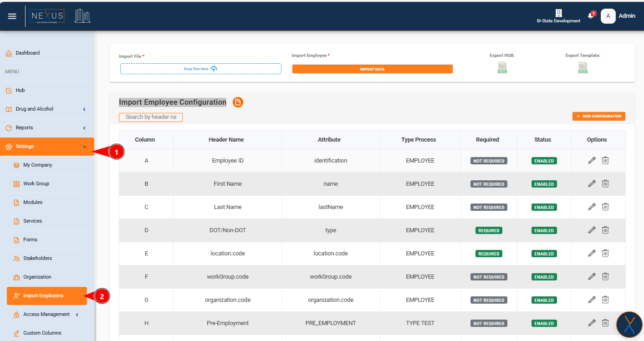This screenshot has height=341, width=644.
Task: Click the notification bell icon
Action: pos(591,15)
